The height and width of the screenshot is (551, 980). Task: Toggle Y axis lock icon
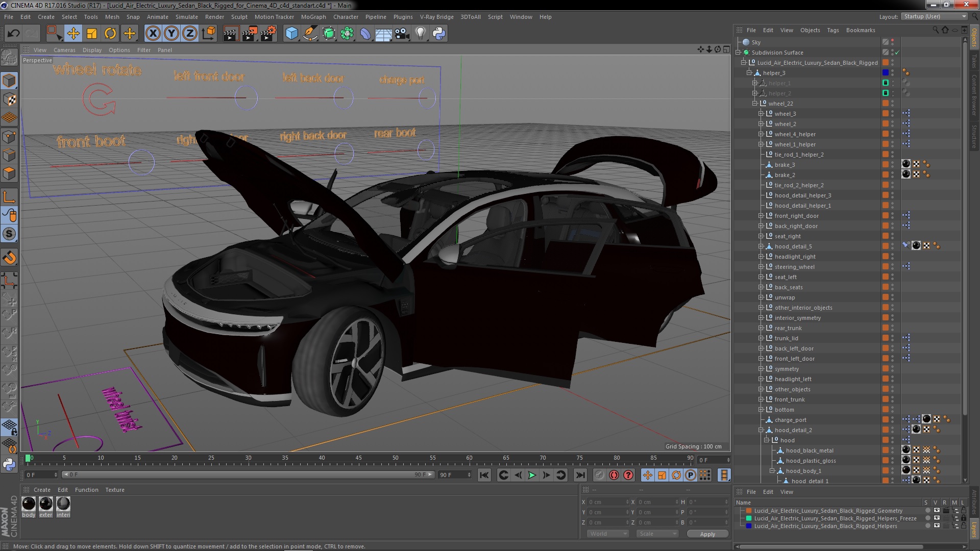tap(171, 34)
